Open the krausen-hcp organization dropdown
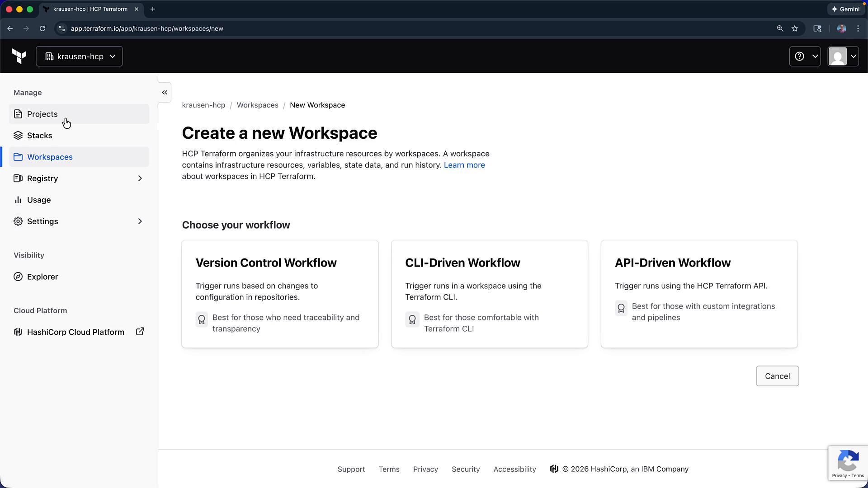Screen dimensions: 868x488 tap(79, 56)
